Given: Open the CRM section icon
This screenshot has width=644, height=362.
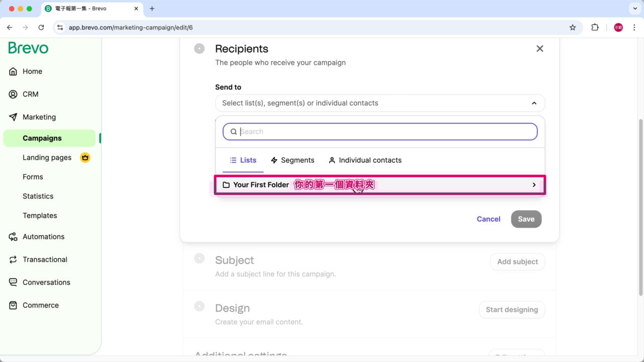Looking at the screenshot, I should click(13, 94).
